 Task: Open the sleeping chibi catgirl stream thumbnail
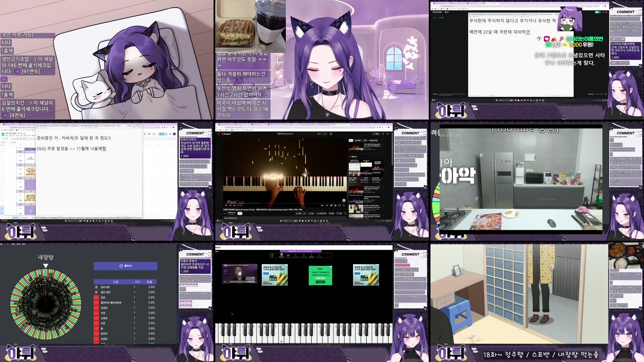pos(107,60)
